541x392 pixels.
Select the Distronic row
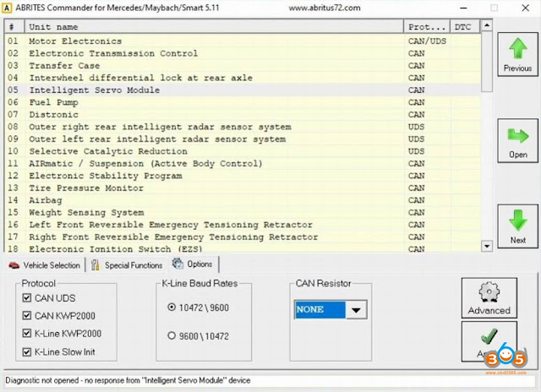[243, 114]
